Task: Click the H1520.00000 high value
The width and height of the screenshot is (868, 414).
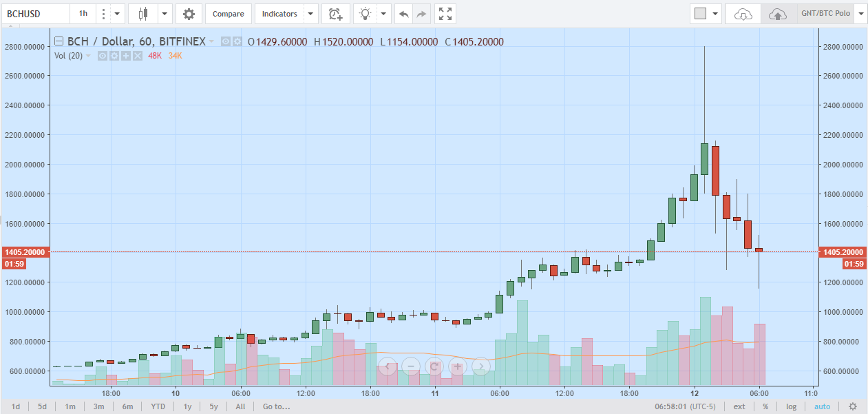Action: [343, 42]
